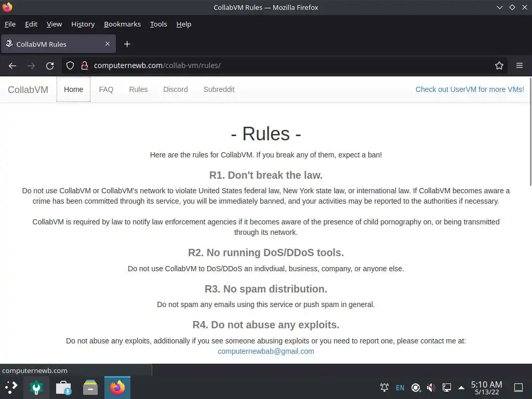Select the Firefox taskbar entry
The height and width of the screenshot is (399, 532).
[117, 388]
